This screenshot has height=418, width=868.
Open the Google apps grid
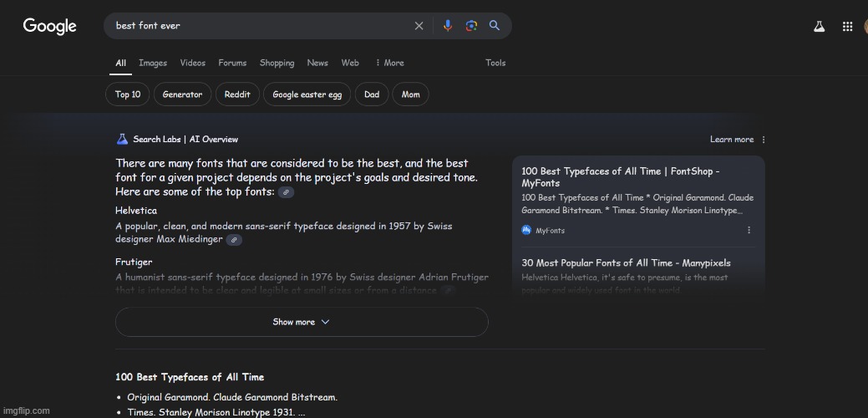pyautogui.click(x=847, y=27)
